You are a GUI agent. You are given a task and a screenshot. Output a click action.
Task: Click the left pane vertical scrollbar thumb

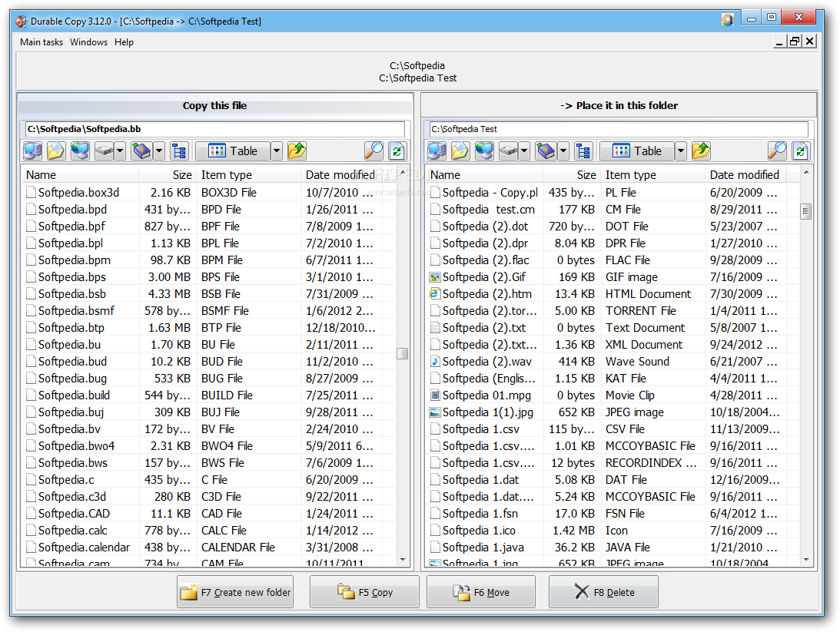pyautogui.click(x=402, y=354)
